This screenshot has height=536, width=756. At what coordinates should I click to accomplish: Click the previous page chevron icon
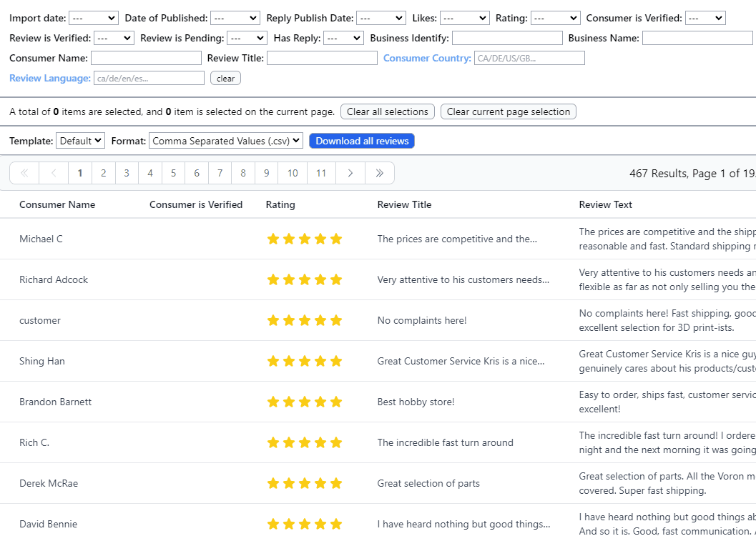pos(54,173)
